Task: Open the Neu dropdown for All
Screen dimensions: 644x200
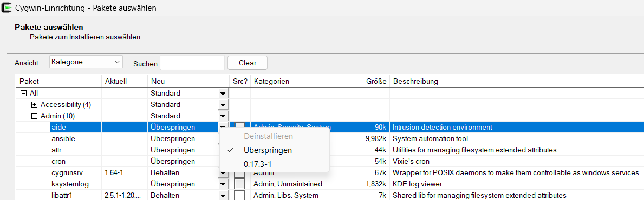Action: point(223,94)
